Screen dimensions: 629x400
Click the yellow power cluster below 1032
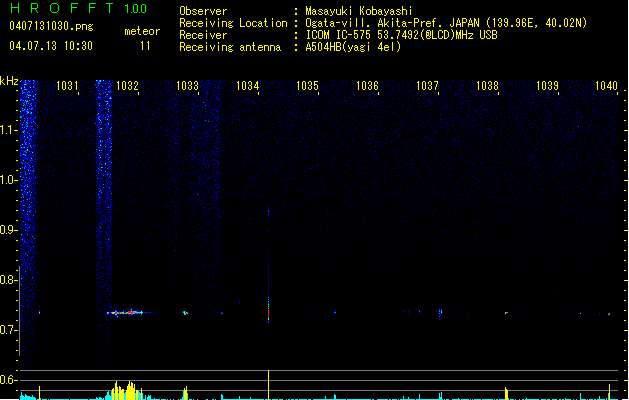tap(126, 391)
